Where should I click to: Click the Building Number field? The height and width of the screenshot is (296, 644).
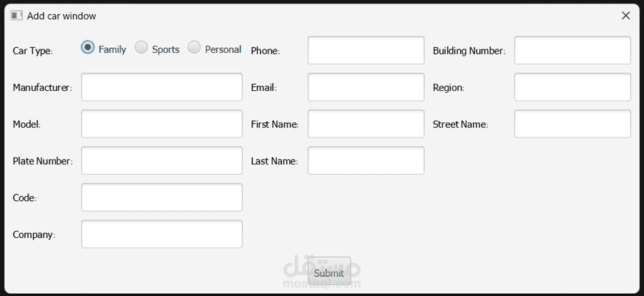pos(572,50)
